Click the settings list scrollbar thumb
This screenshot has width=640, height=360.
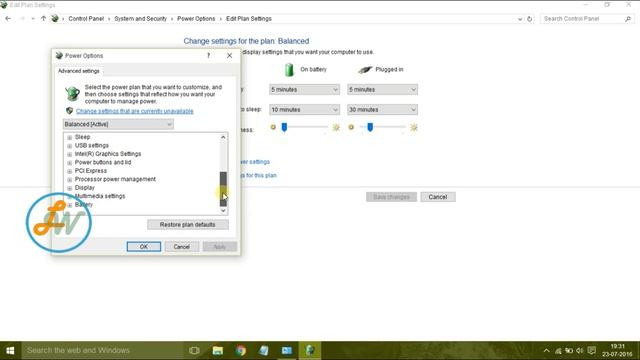click(x=223, y=189)
